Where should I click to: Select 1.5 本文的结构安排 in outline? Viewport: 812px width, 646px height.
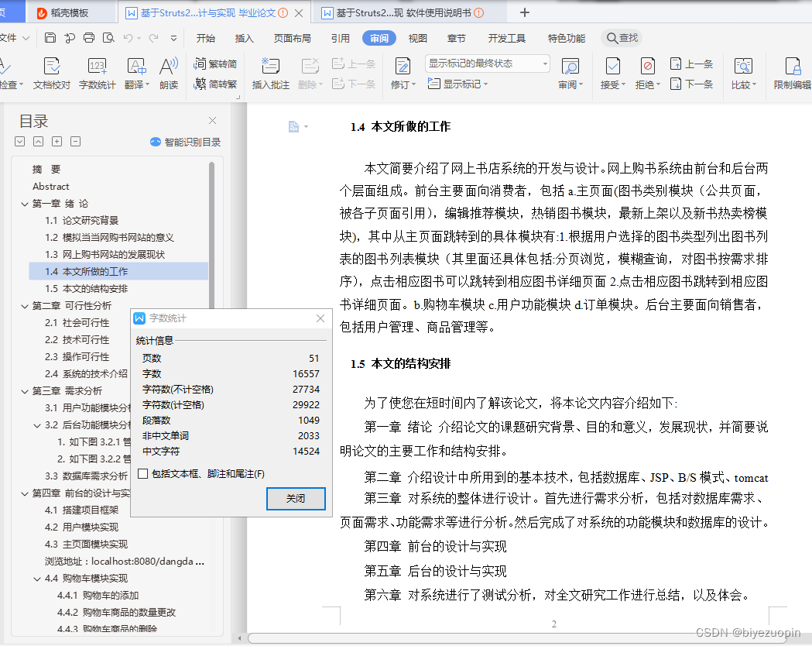click(85, 287)
